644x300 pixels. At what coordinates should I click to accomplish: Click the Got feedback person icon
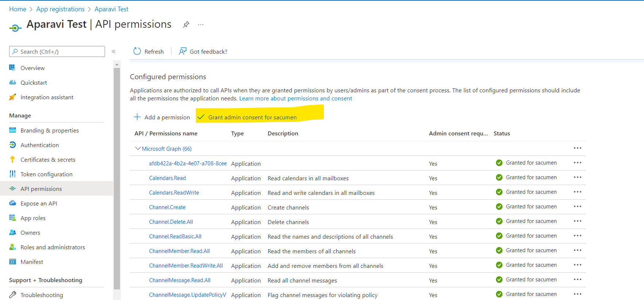(x=182, y=51)
